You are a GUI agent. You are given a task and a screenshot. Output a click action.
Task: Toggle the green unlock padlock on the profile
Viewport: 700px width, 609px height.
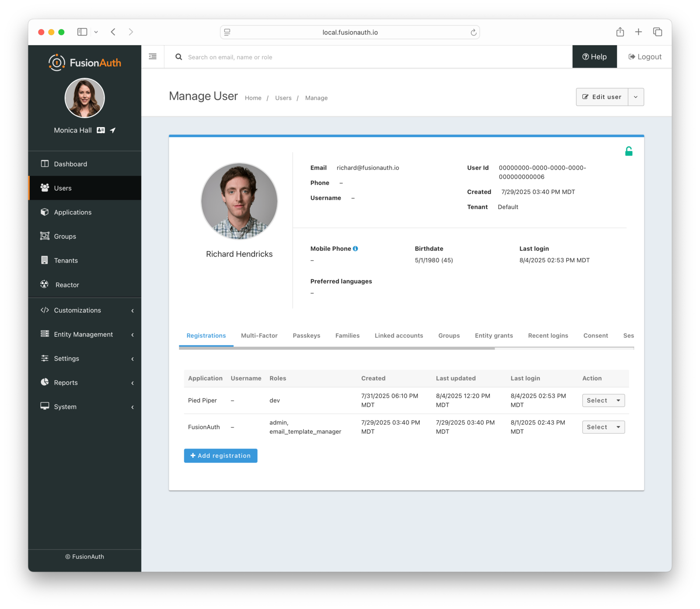629,150
